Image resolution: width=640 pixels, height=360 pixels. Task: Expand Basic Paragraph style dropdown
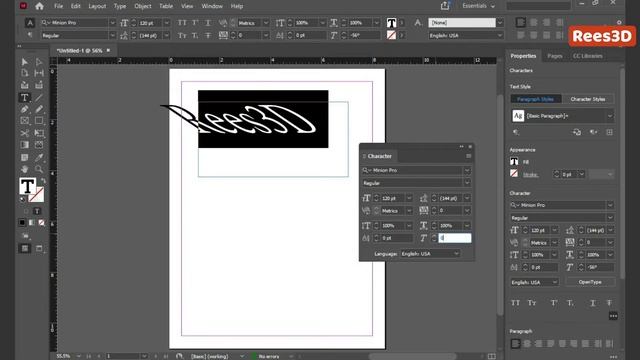(x=609, y=116)
